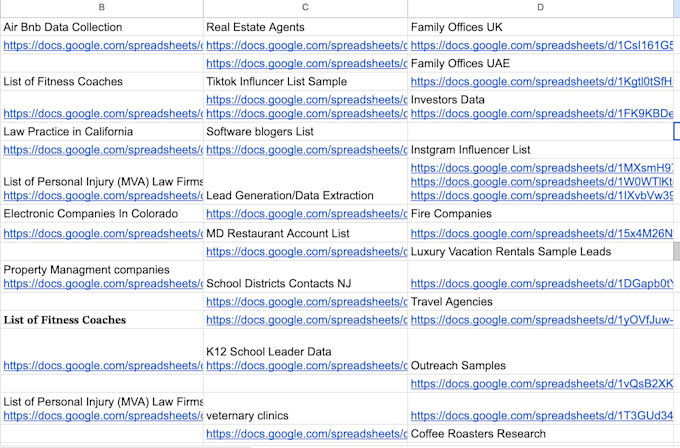Open the link ending 1IXvbVw39

point(542,196)
